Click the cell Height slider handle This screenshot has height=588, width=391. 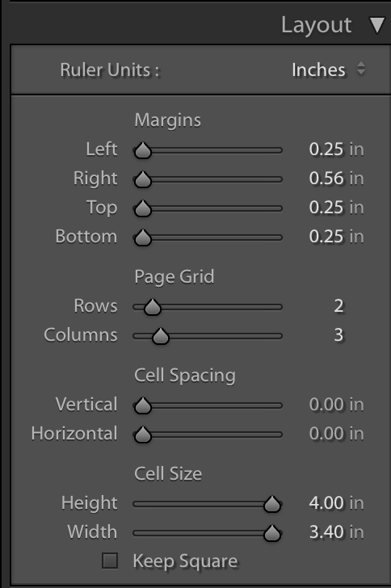coord(272,504)
